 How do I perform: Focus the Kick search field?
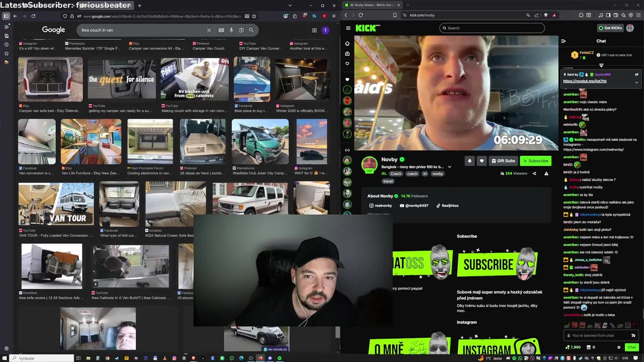point(492,28)
